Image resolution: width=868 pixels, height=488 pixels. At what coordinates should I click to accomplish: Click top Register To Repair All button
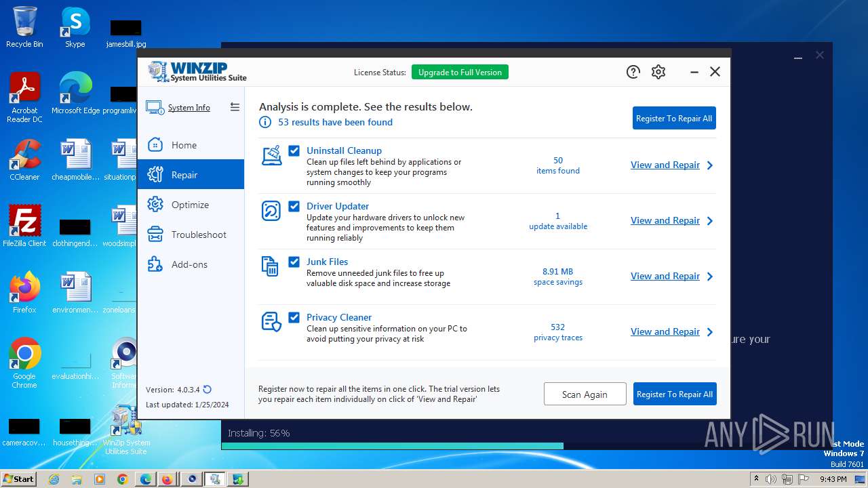point(674,118)
